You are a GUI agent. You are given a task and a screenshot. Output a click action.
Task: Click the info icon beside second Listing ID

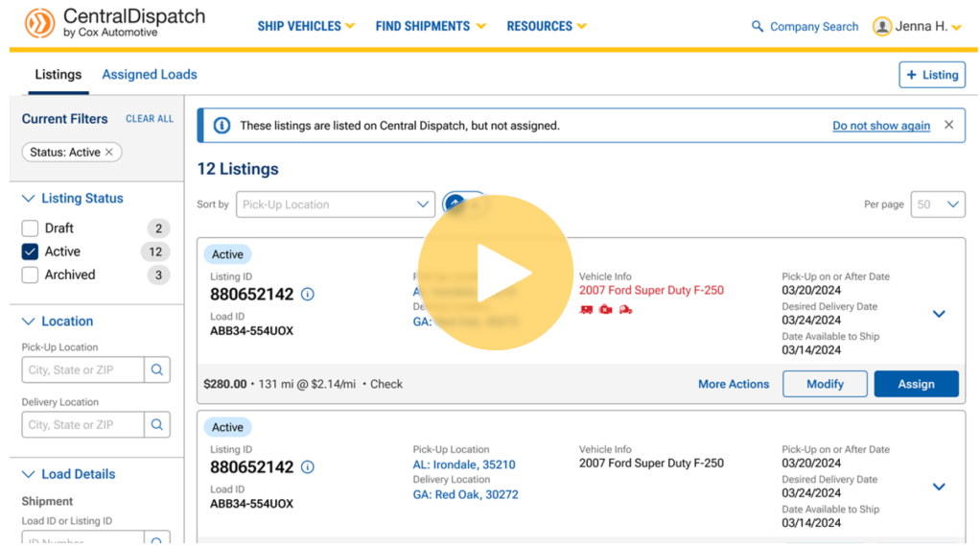308,467
